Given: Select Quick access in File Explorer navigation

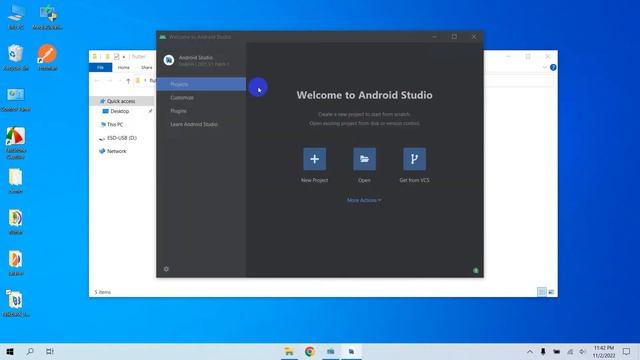Looking at the screenshot, I should point(121,101).
